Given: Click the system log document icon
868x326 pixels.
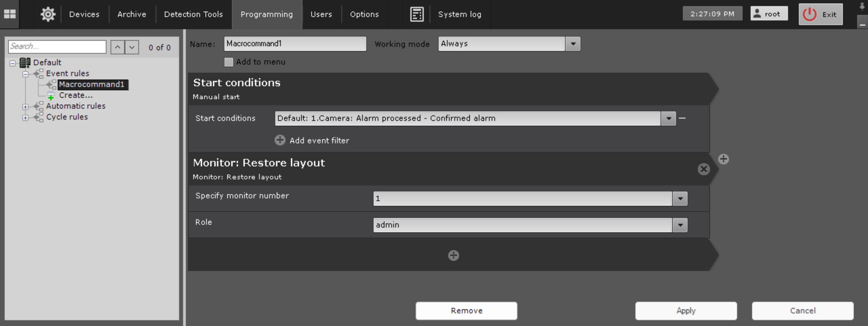Looking at the screenshot, I should pyautogui.click(x=417, y=14).
